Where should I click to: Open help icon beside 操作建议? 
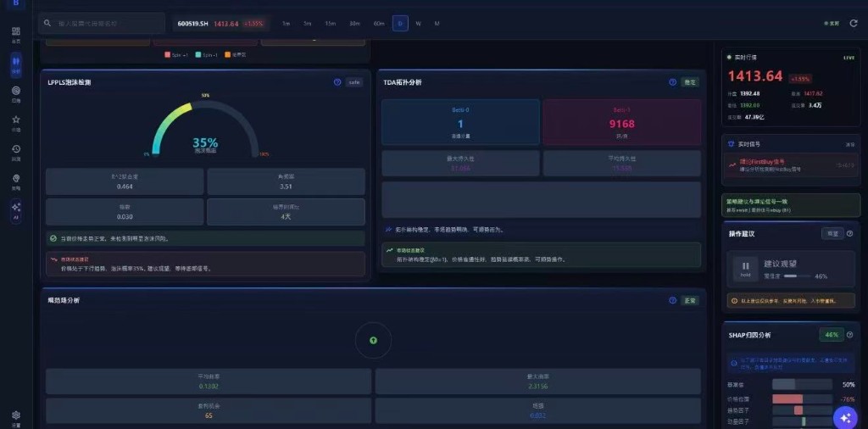click(x=849, y=234)
